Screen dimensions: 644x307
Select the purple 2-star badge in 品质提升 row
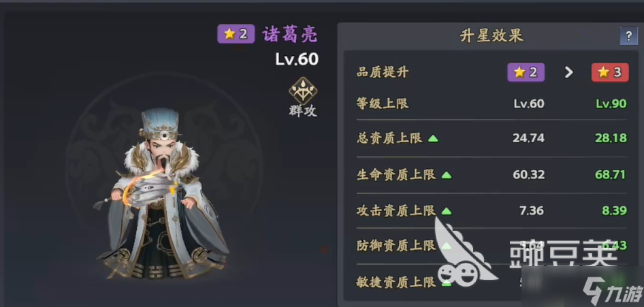tap(526, 73)
